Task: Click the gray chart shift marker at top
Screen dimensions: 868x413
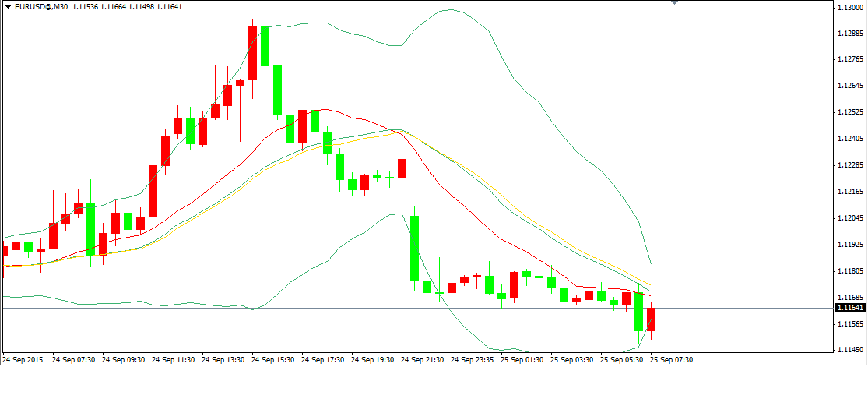Action: click(674, 3)
